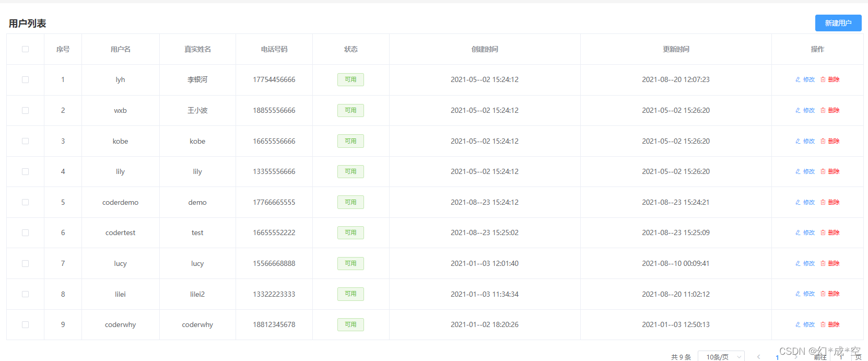This screenshot has width=868, height=361.
Task: Edit user wxb via the 修改 icon
Action: [805, 110]
